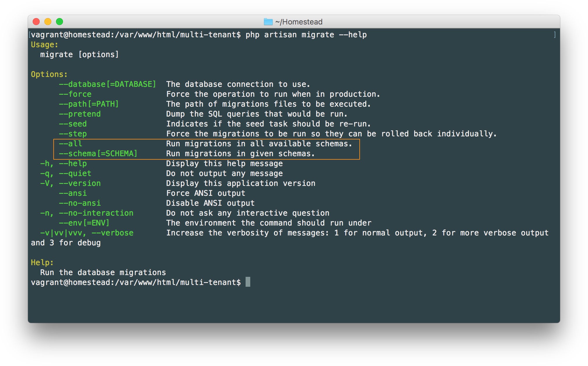
Task: Click the ~/Homestead window title text
Action: (299, 22)
